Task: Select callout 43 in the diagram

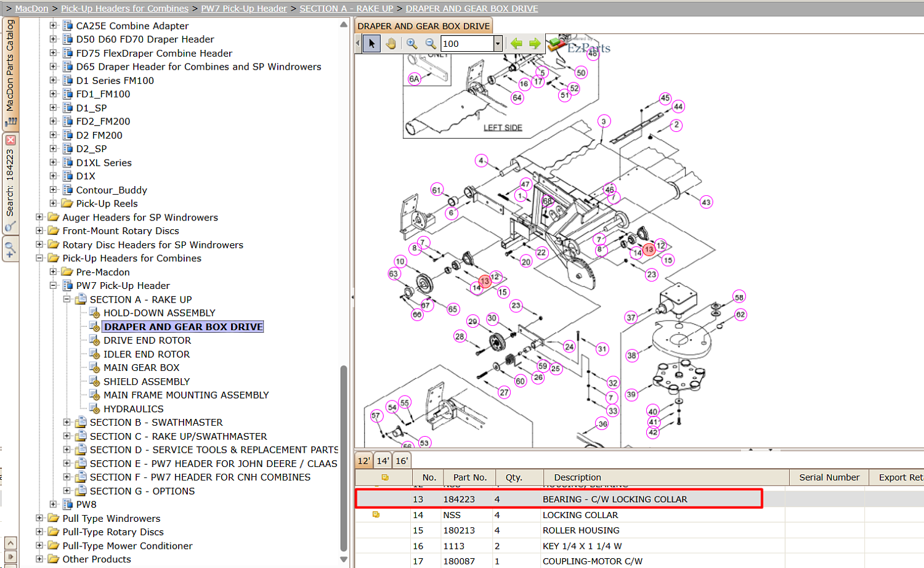Action: [x=706, y=202]
